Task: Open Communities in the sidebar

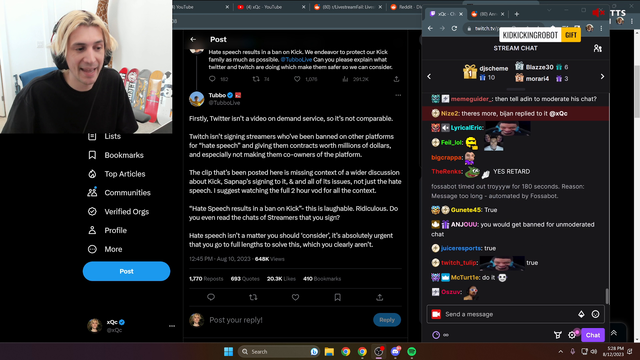Action: (x=119, y=193)
